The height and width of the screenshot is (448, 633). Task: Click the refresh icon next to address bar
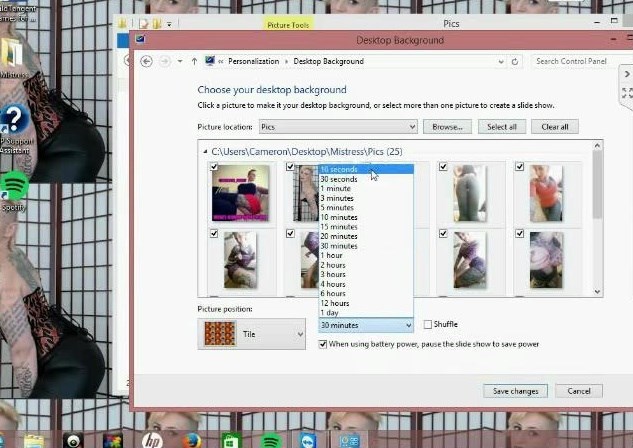516,61
